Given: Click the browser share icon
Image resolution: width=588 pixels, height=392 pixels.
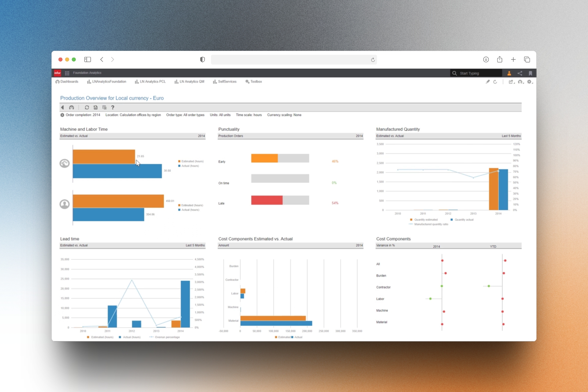Looking at the screenshot, I should pyautogui.click(x=499, y=59).
